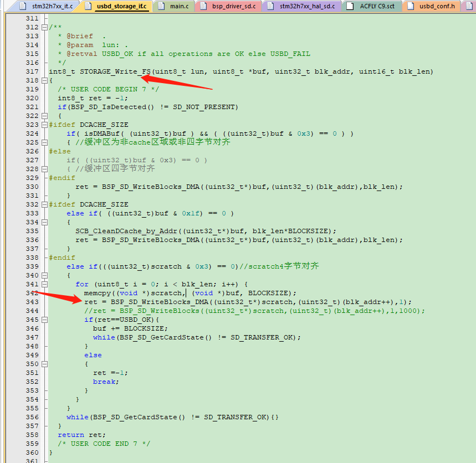Collapse the code block at line 322

[x=45, y=116]
